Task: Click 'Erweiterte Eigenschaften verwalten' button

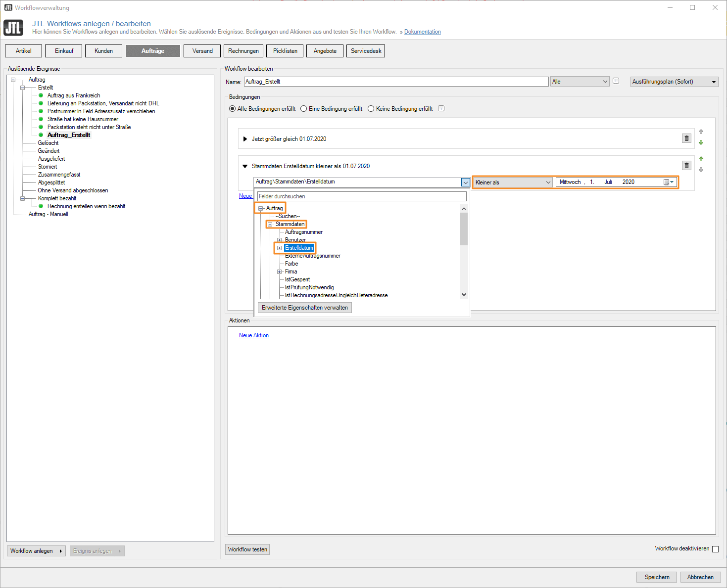Action: point(305,308)
